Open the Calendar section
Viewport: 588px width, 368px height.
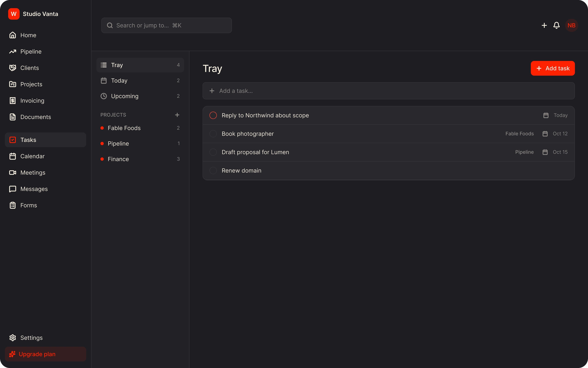(45, 156)
